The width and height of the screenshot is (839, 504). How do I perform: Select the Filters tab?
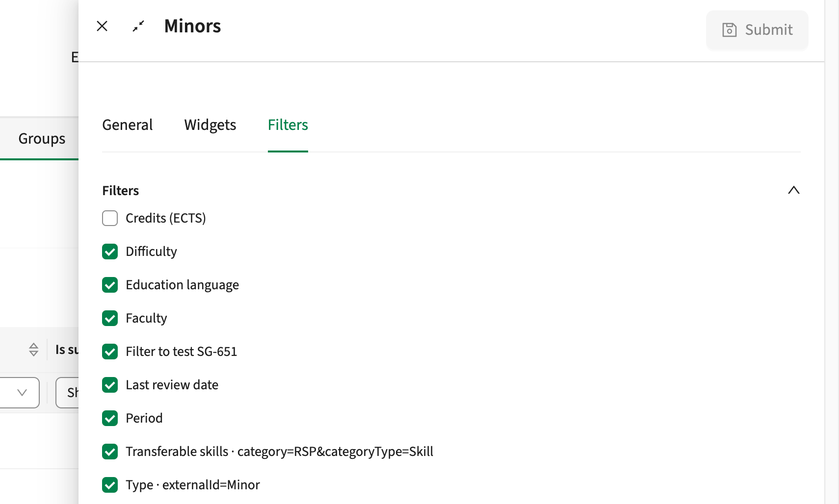tap(288, 125)
